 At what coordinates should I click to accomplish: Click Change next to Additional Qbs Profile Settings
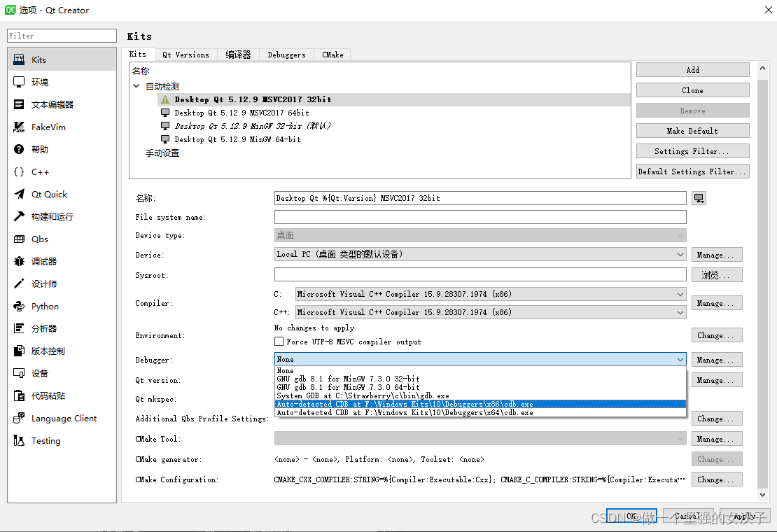(717, 419)
